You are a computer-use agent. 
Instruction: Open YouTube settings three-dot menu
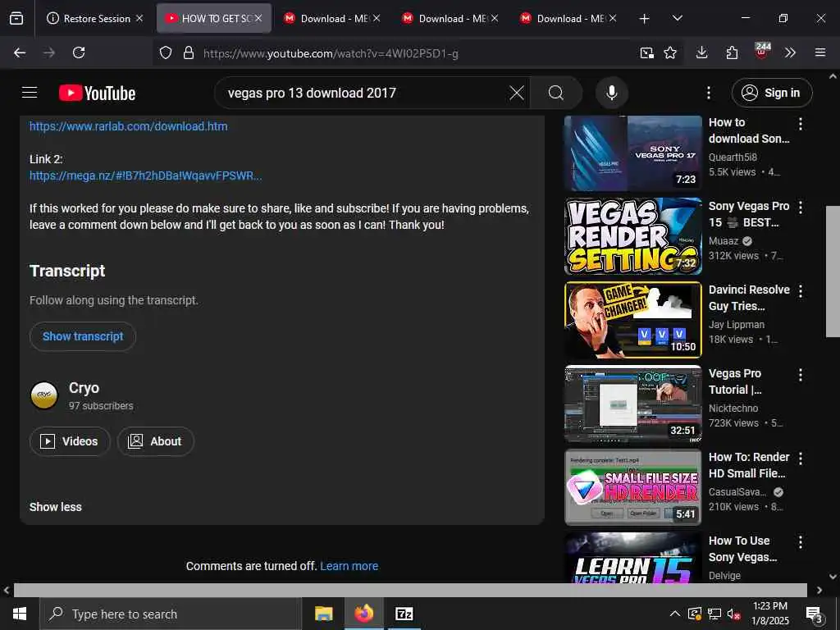709,93
